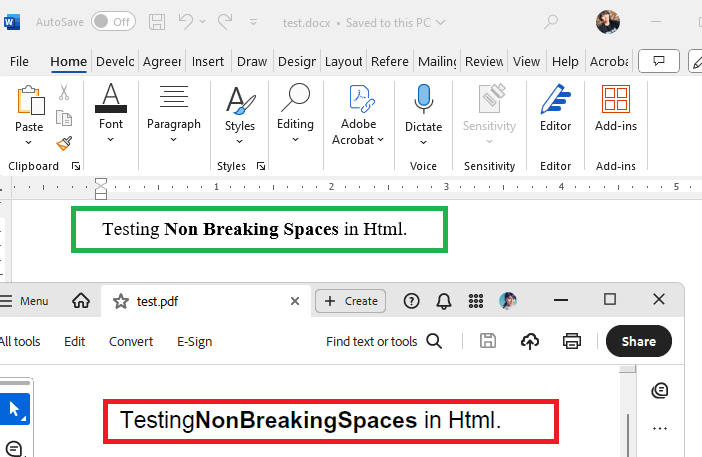Expand the Paste options arrow
The width and height of the screenshot is (702, 457).
point(29,142)
